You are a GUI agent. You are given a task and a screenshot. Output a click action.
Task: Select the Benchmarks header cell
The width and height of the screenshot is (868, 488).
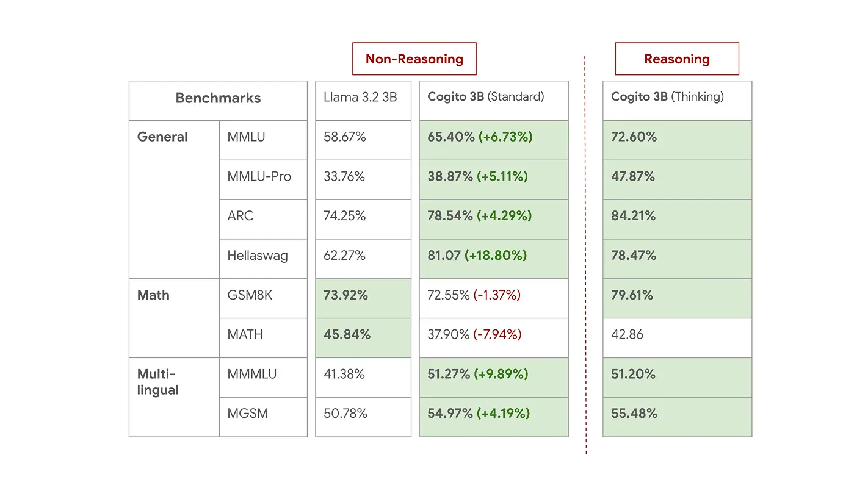(x=218, y=99)
